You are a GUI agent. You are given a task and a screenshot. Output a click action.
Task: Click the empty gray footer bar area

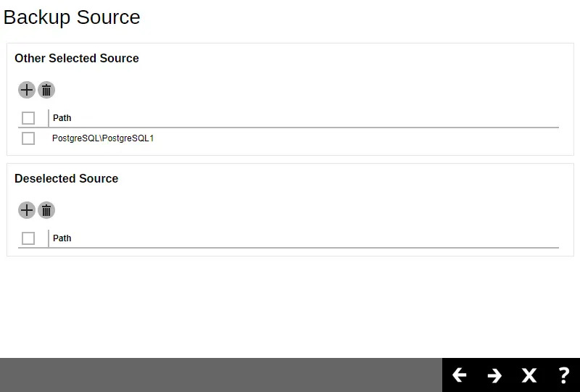coord(217,375)
